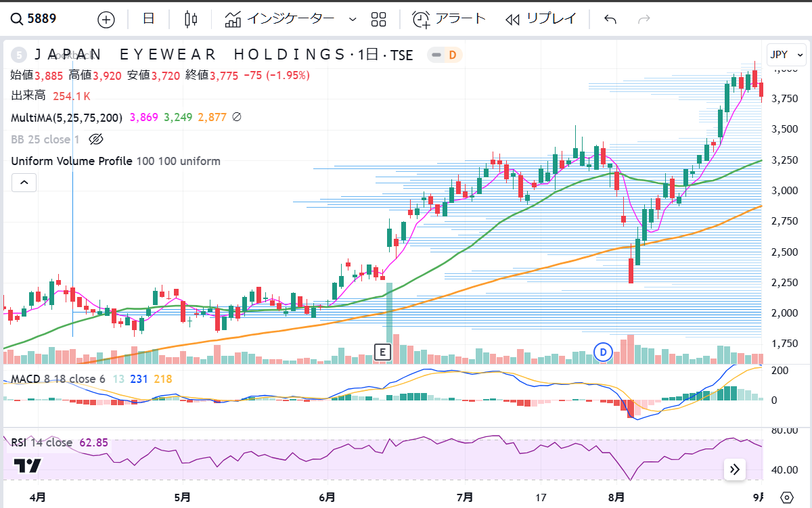812x508 pixels.
Task: Click the 4月 label on time axis
Action: pyautogui.click(x=38, y=498)
